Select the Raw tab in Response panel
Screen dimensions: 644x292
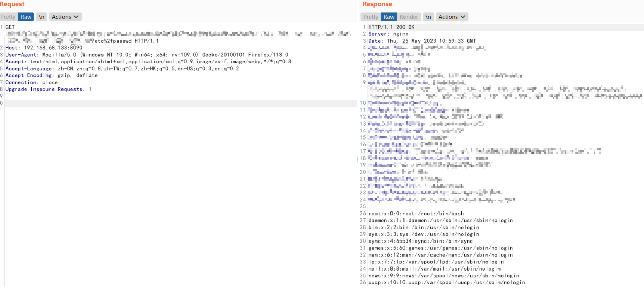tap(389, 17)
